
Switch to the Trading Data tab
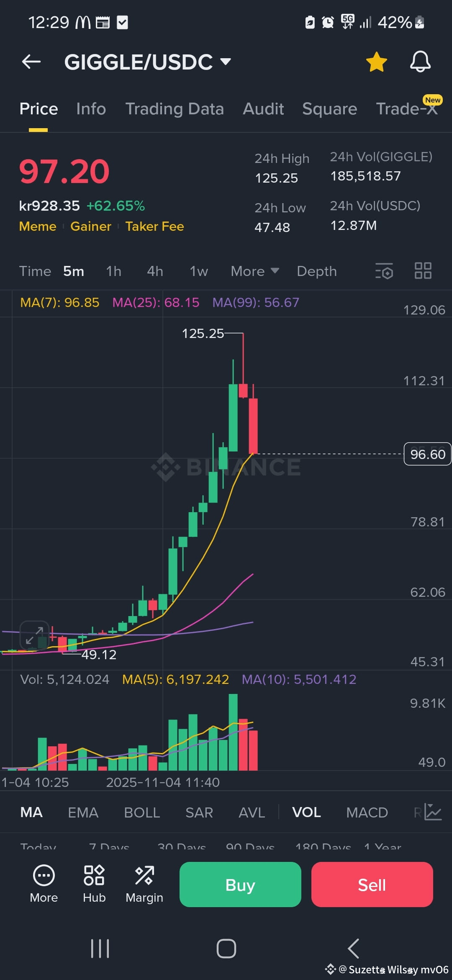[175, 109]
